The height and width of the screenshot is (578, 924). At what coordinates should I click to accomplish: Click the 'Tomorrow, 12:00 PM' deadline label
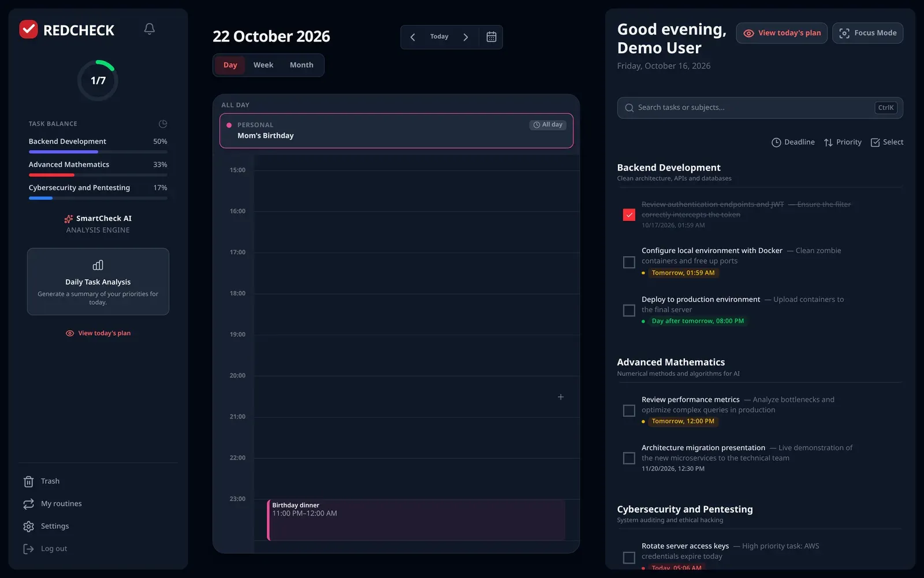click(x=683, y=421)
